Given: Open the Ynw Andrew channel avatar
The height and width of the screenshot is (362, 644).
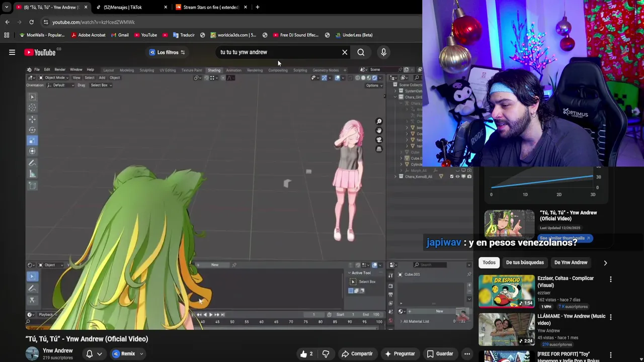Looking at the screenshot, I should tap(32, 353).
